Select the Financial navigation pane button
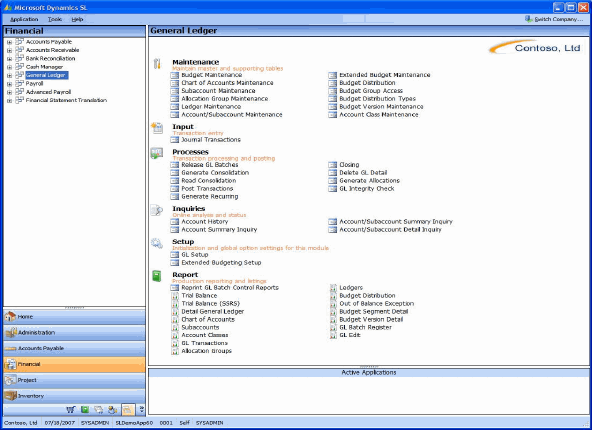 pyautogui.click(x=74, y=364)
